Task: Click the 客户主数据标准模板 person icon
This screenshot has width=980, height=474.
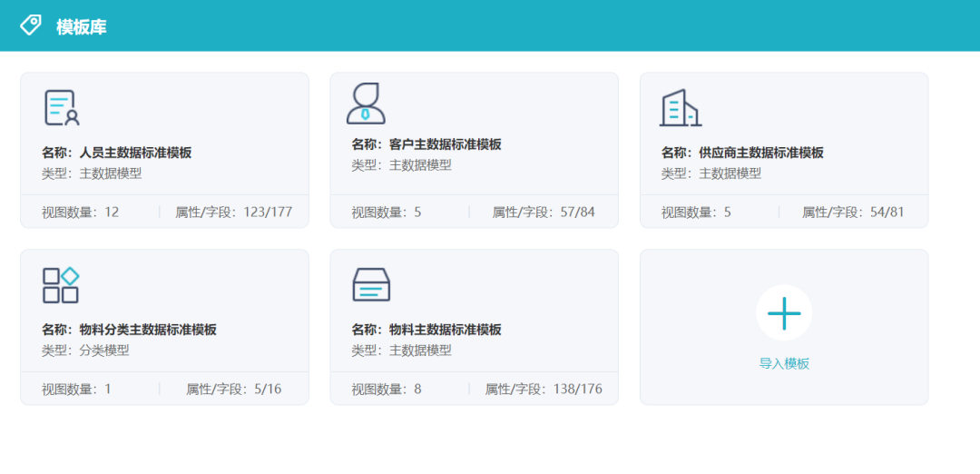Action: point(366,104)
